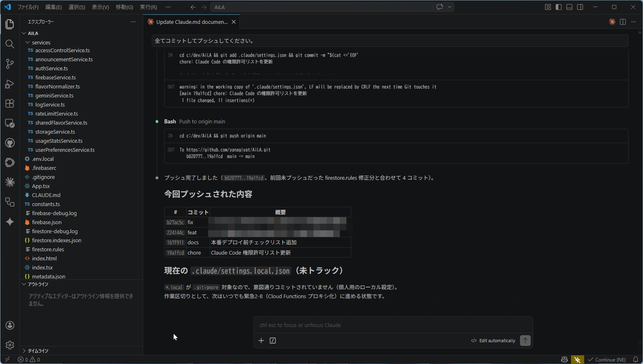
Task: Open notifications bell in status bar
Action: click(636, 359)
